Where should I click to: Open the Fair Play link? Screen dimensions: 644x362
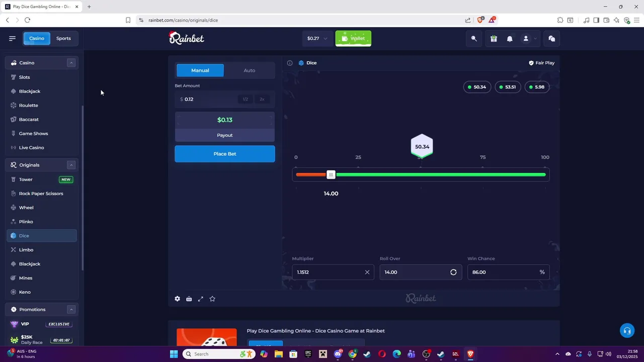click(x=541, y=63)
